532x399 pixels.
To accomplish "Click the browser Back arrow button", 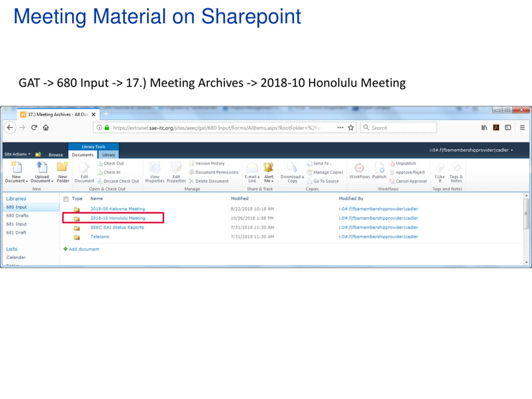I will tap(10, 127).
